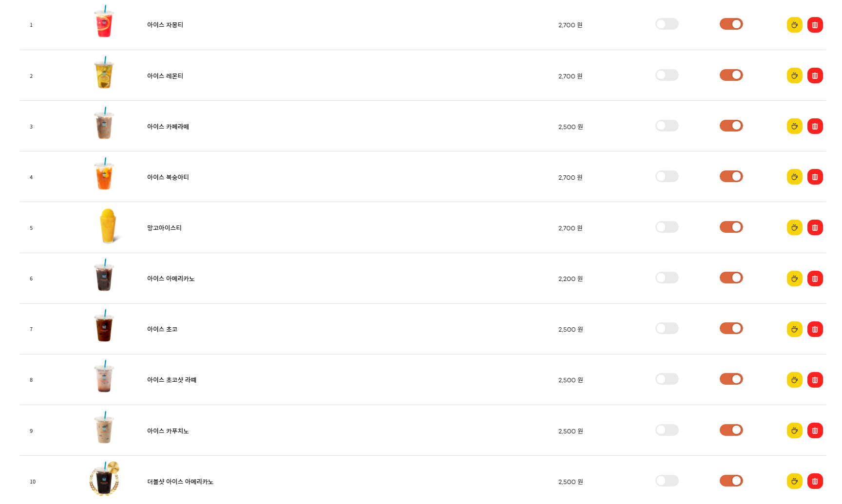Delete the 아이스 초코 row

815,329
